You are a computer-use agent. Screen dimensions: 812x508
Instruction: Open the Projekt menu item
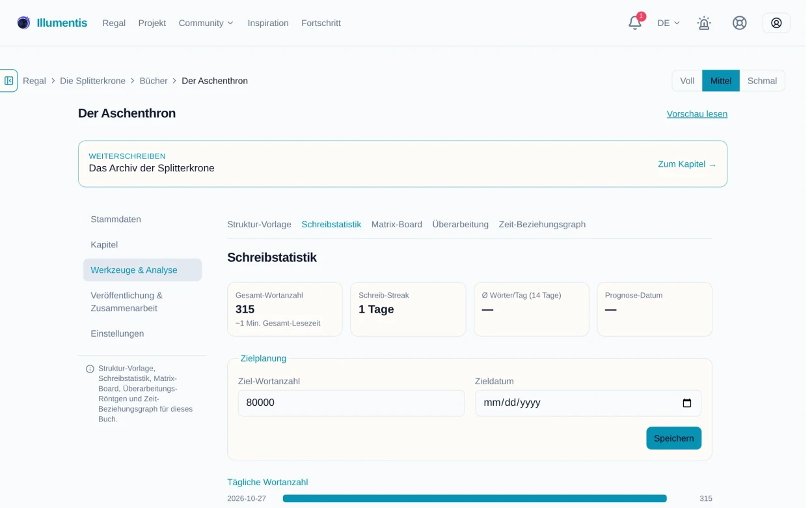(152, 23)
